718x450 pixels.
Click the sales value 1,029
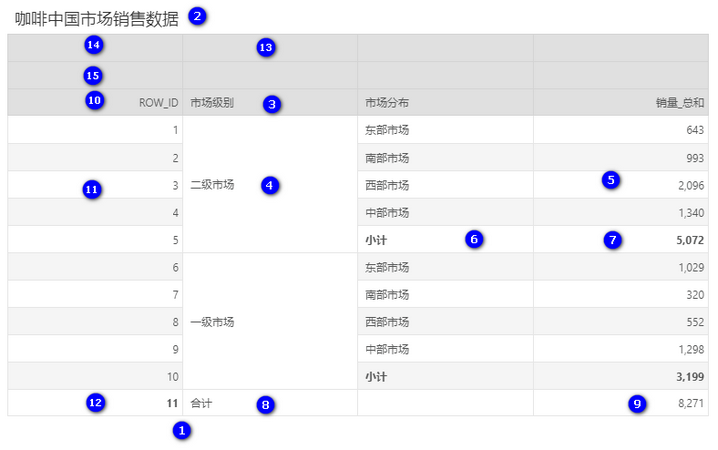click(x=691, y=267)
